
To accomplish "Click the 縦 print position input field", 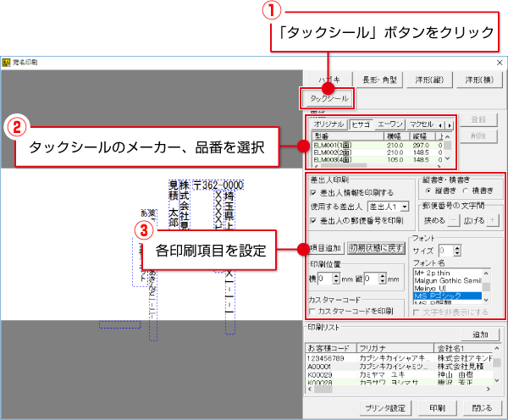I will pyautogui.click(x=372, y=279).
